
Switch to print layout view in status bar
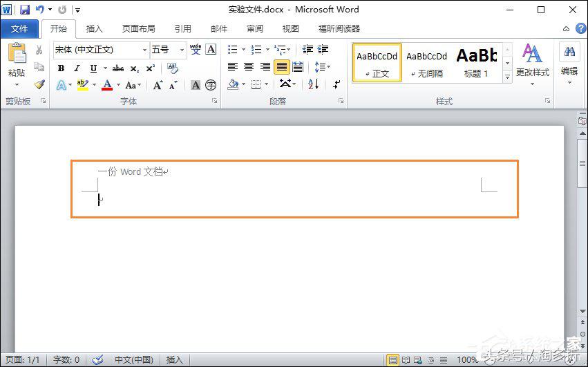[x=392, y=360]
